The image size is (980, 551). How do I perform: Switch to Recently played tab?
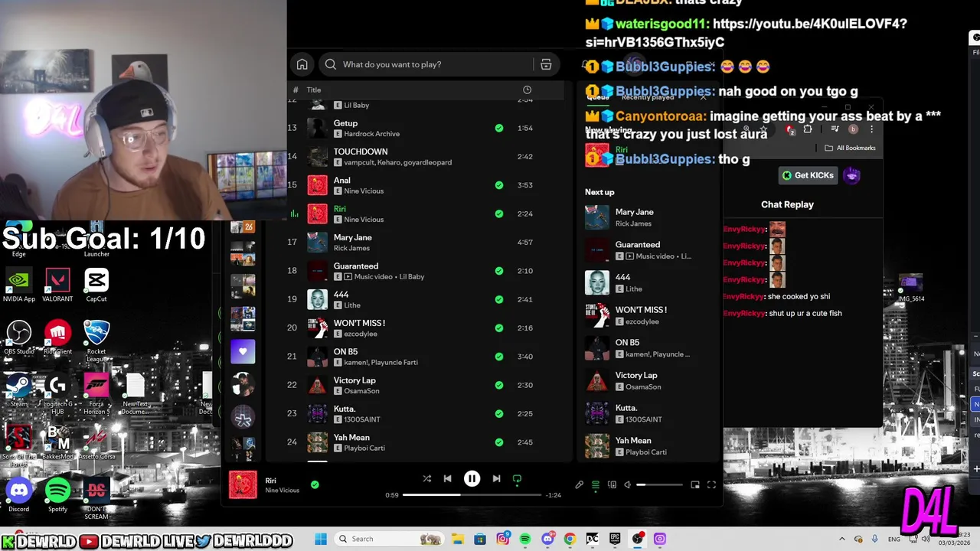pos(648,97)
